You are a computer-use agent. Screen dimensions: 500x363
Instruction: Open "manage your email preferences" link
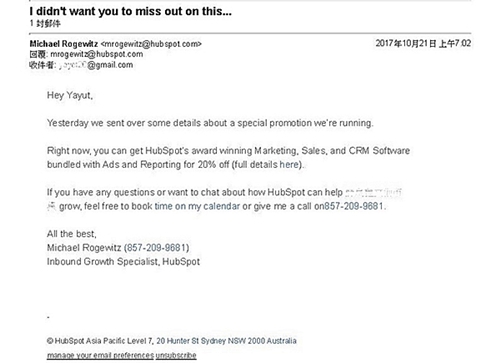(x=100, y=355)
